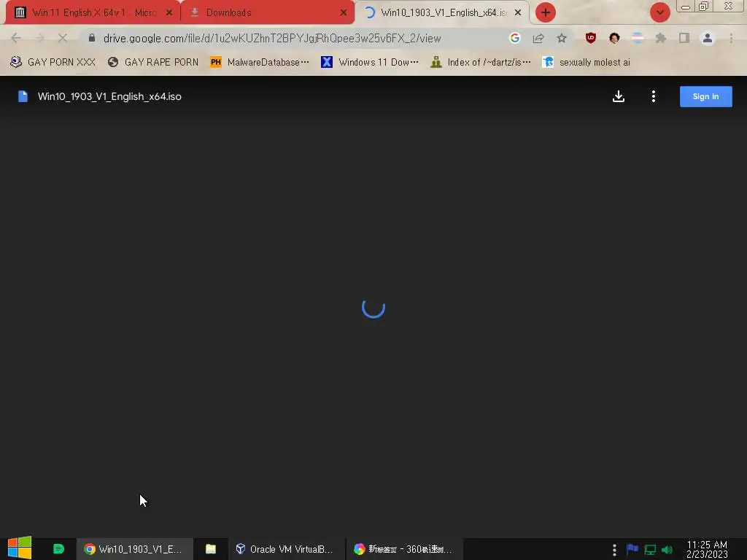The image size is (747, 560).
Task: Go forward with the forward arrow
Action: [x=39, y=38]
